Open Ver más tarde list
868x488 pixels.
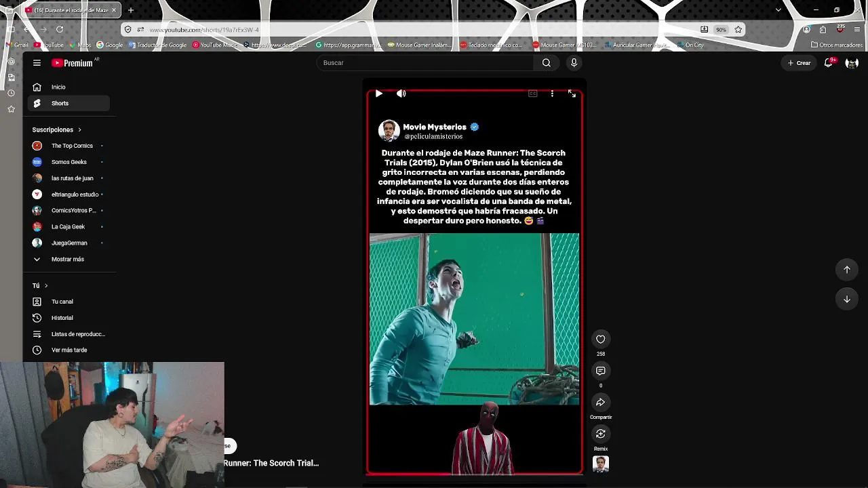(x=68, y=350)
